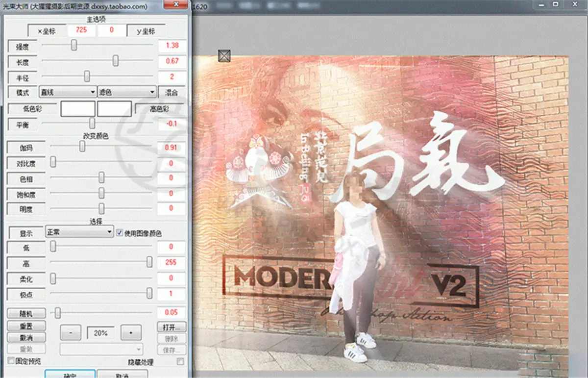
Task: Pick the 高色彩 color swatch
Action: pyautogui.click(x=114, y=109)
